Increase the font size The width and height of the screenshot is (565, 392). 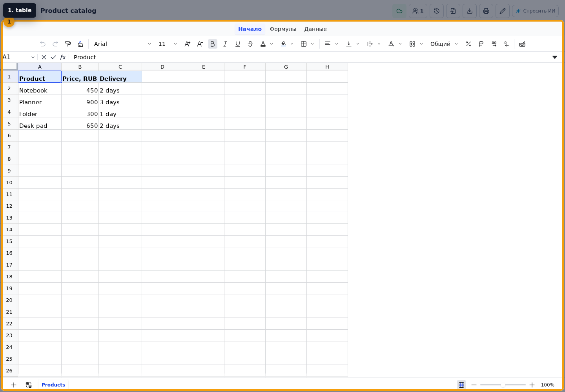point(188,44)
